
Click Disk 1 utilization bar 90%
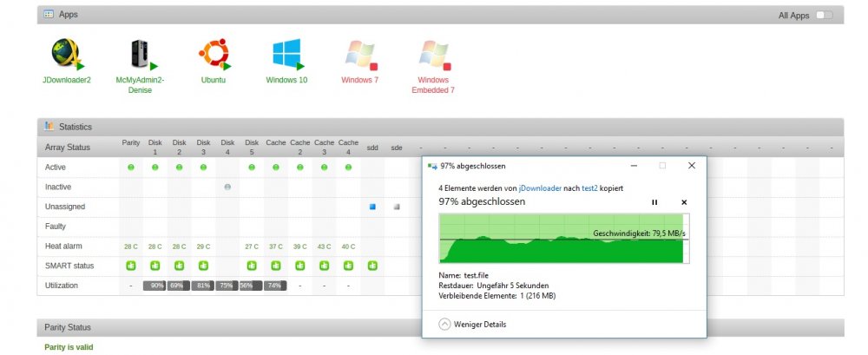[x=155, y=286]
